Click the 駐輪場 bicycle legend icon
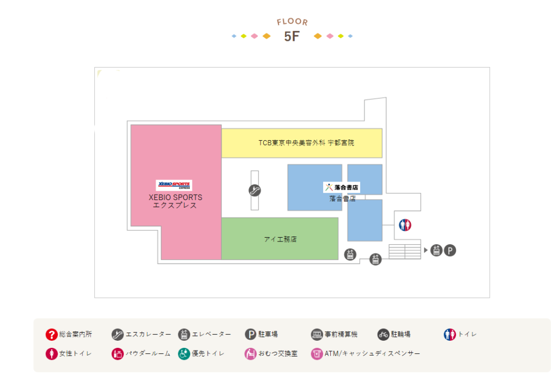Viewport: 558px width, 392px height. [x=383, y=334]
